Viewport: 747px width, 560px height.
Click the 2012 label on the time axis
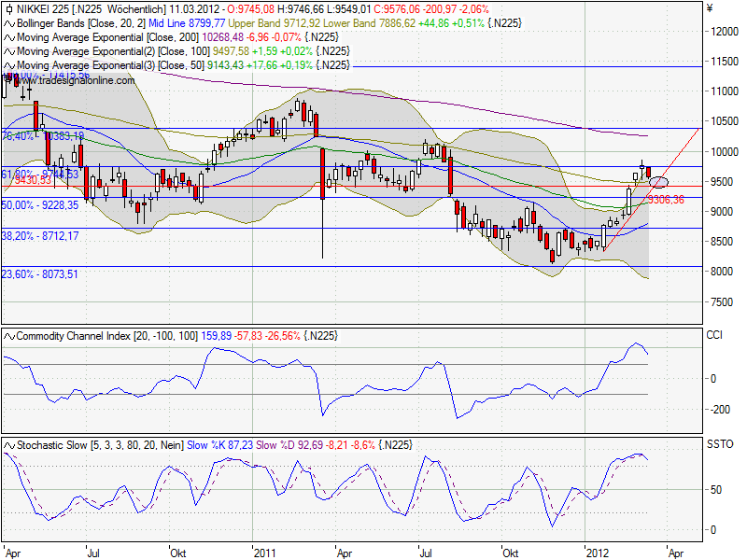coord(598,553)
